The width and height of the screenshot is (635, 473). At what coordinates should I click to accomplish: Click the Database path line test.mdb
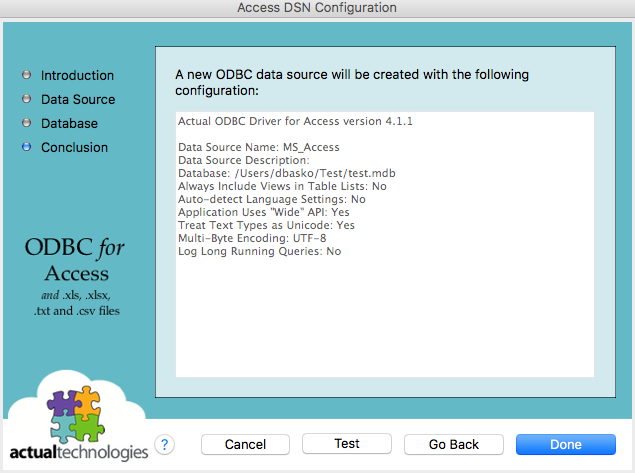[275, 173]
